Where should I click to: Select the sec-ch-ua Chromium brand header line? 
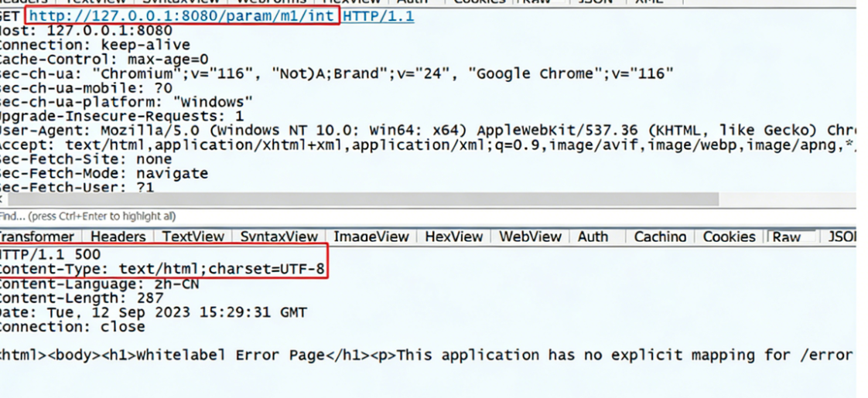[x=337, y=73]
